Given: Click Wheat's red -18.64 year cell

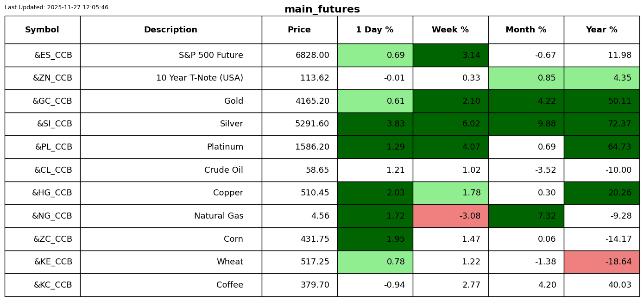Looking at the screenshot, I should coord(601,262).
